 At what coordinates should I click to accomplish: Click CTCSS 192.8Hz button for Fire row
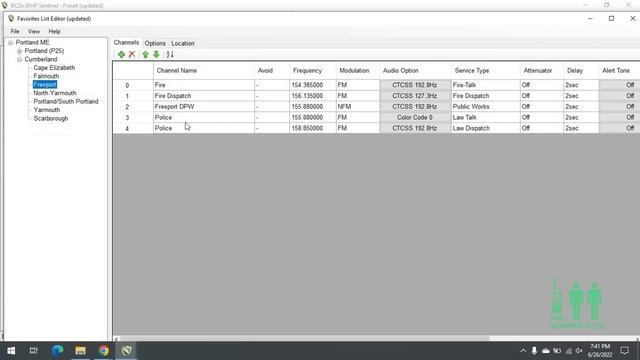415,85
